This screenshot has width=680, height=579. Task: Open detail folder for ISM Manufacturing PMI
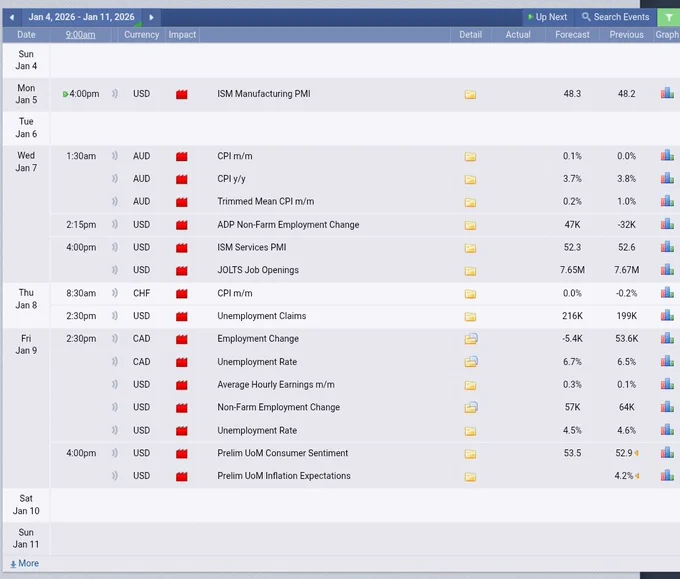click(x=470, y=94)
